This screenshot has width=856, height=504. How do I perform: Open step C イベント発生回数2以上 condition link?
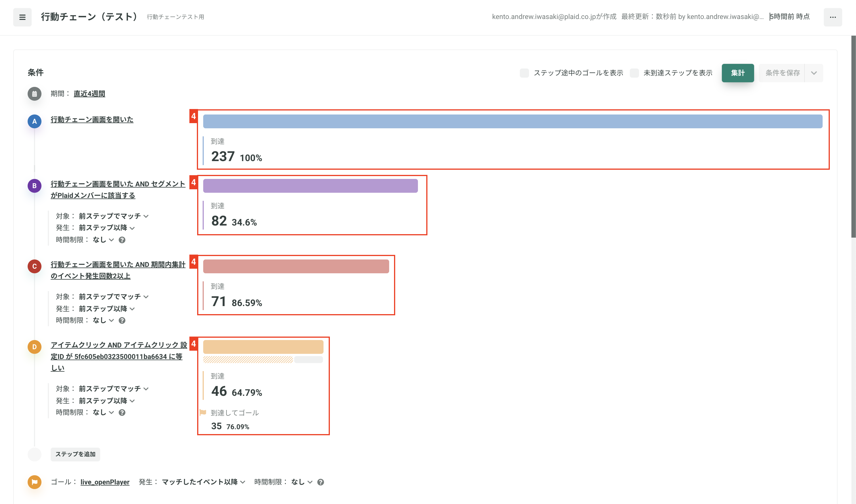tap(118, 270)
